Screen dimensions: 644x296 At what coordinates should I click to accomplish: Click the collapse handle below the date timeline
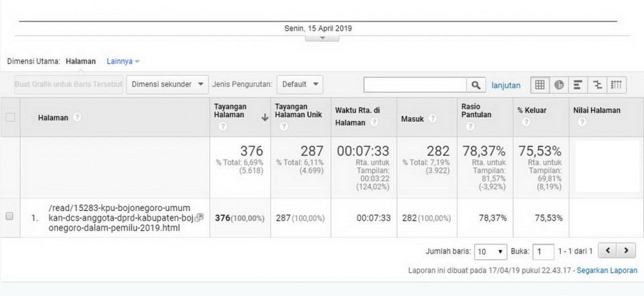coord(321,38)
